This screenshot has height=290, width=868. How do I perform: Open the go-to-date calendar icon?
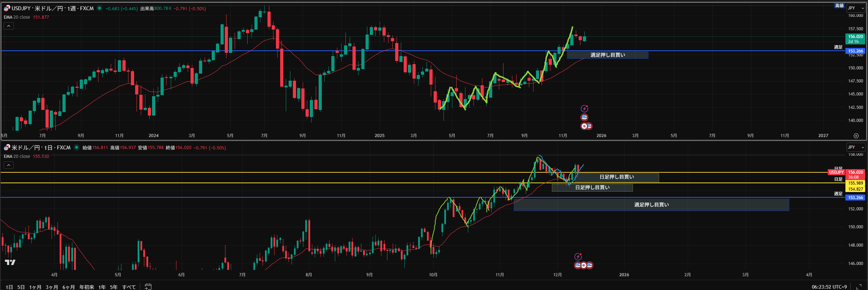[148, 286]
